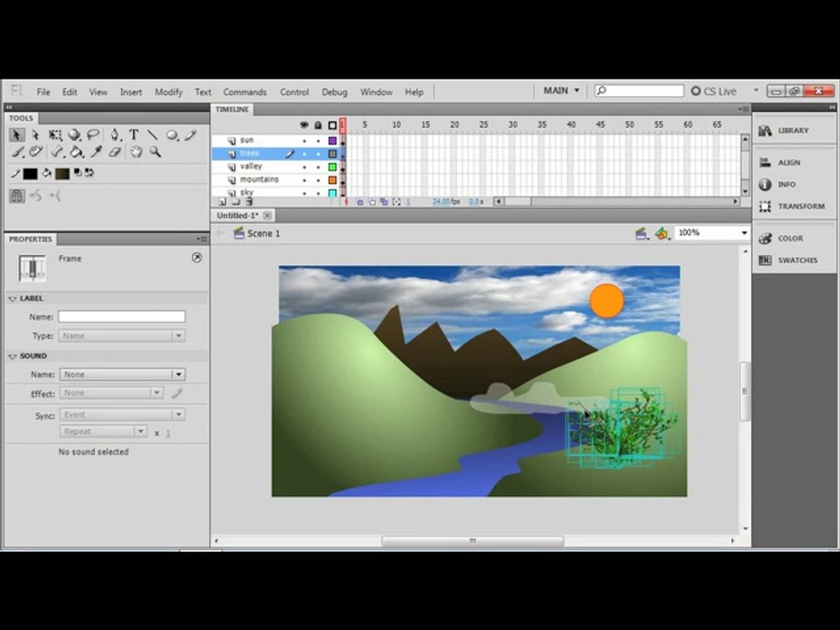This screenshot has width=840, height=630.
Task: Select the Zoom magnifier tool
Action: (x=156, y=152)
